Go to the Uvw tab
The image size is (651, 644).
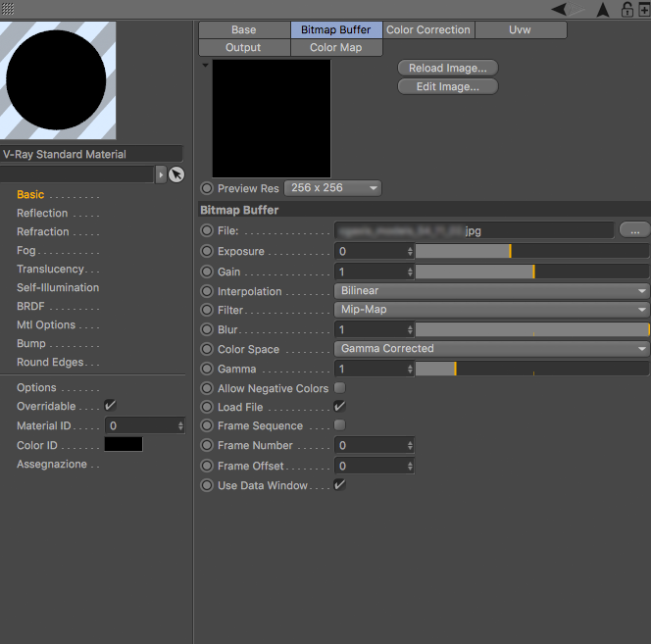pyautogui.click(x=521, y=29)
